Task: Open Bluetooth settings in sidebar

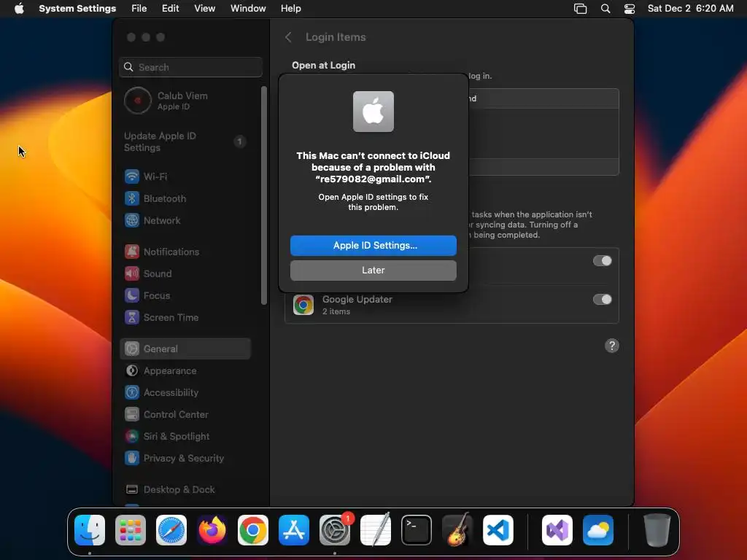Action: [x=186, y=198]
